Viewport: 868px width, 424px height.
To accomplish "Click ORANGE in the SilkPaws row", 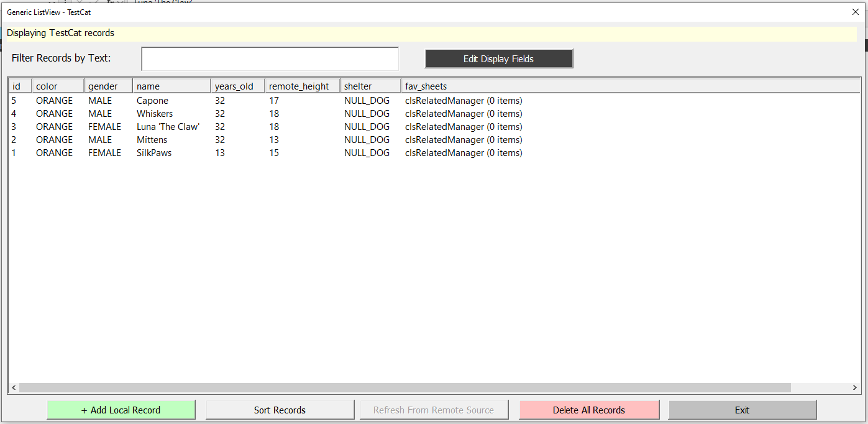I will (54, 153).
